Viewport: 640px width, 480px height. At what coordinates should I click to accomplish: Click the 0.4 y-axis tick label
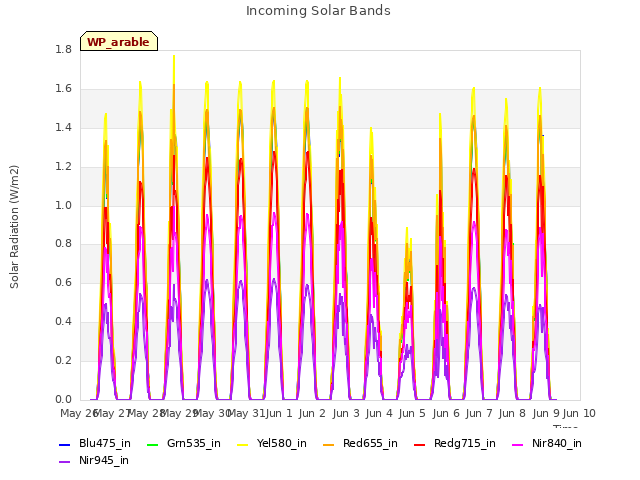click(x=63, y=322)
